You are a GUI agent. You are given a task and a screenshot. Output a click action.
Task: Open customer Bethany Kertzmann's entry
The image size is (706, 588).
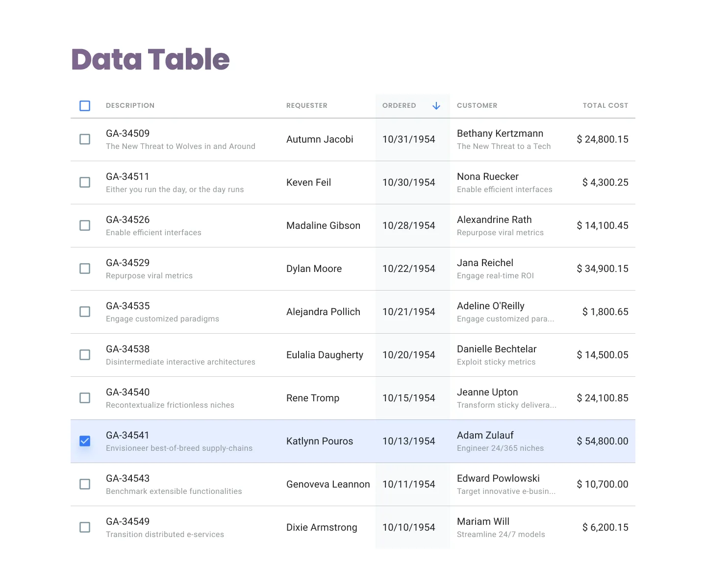tap(500, 134)
